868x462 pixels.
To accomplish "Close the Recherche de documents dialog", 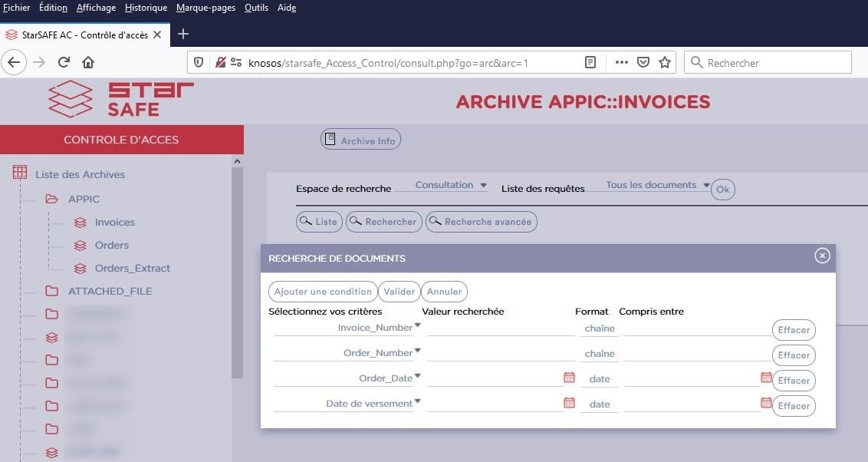I will pos(822,256).
